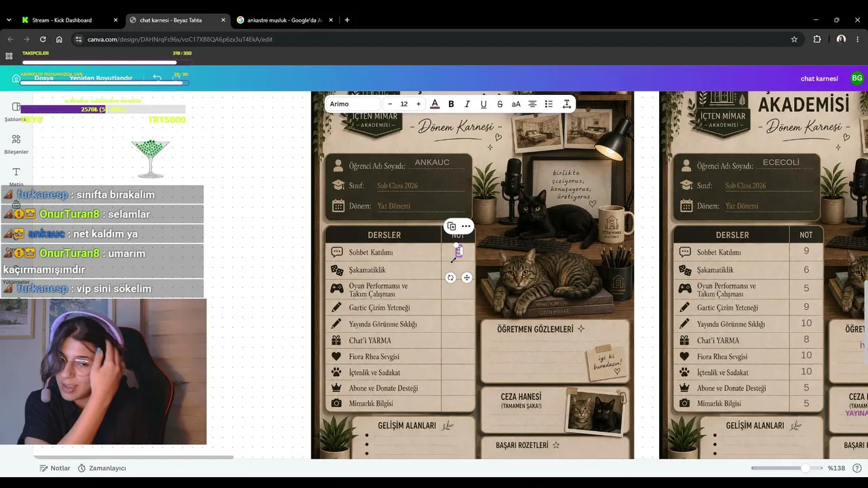Switch to the ankastre musluk Google tab

pos(285,20)
